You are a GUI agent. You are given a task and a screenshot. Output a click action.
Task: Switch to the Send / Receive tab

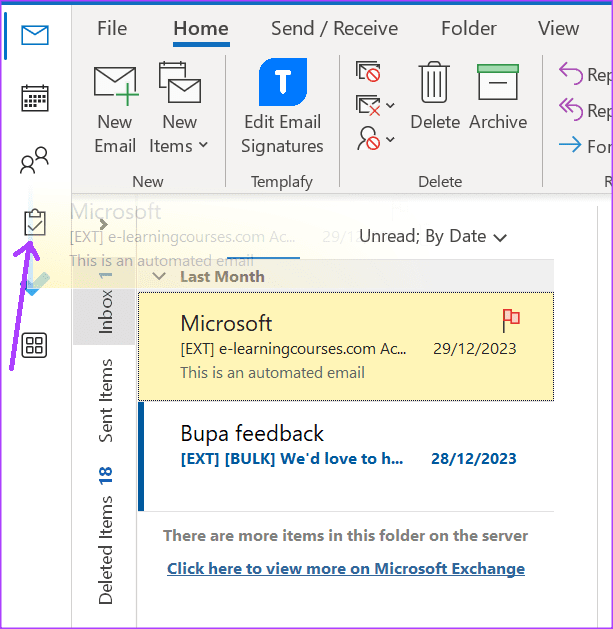click(335, 28)
